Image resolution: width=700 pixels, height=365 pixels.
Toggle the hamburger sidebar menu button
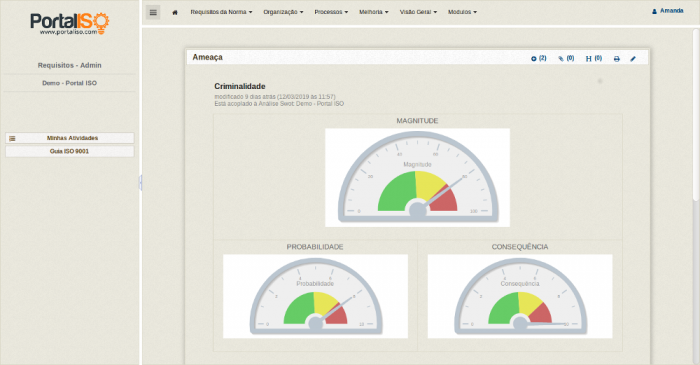click(153, 12)
